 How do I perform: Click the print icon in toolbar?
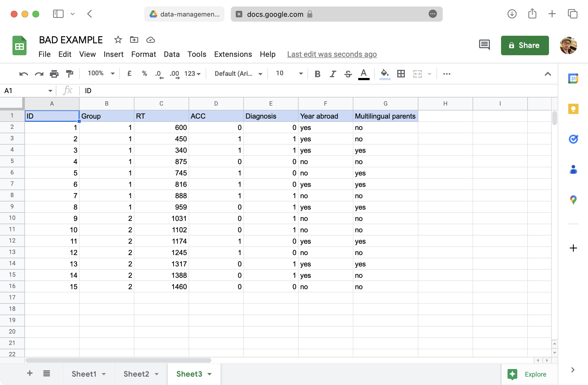[54, 74]
